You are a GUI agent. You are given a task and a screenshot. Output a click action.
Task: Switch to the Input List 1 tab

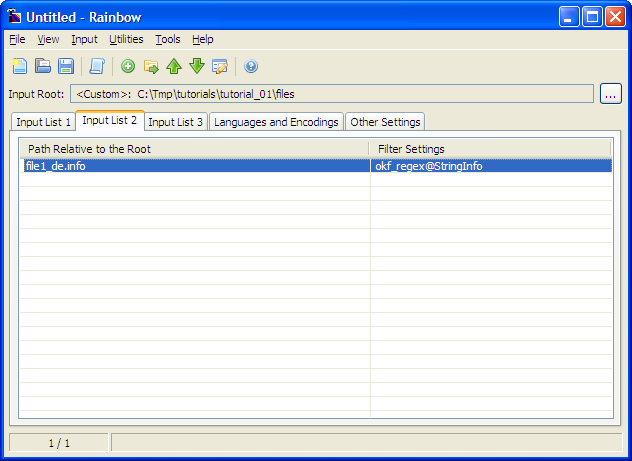[43, 122]
